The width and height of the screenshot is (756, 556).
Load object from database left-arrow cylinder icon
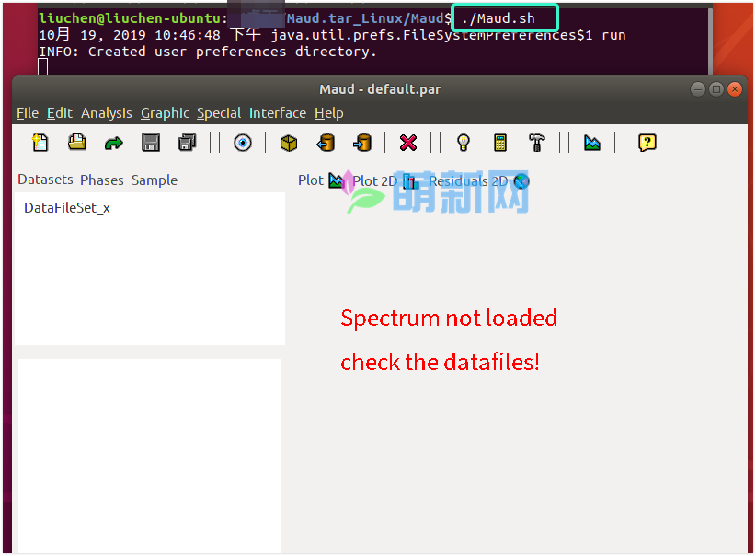point(326,143)
